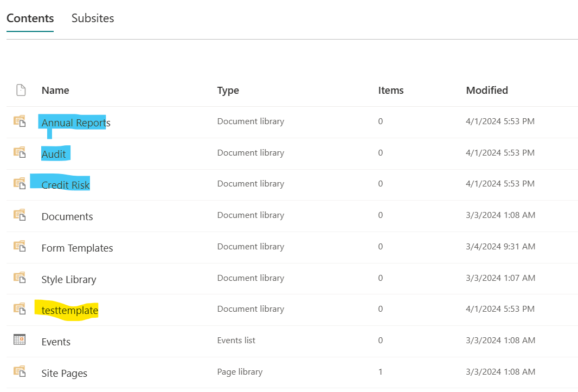Click the Form Templates library icon
Screen dimensions: 578x392
click(x=20, y=246)
